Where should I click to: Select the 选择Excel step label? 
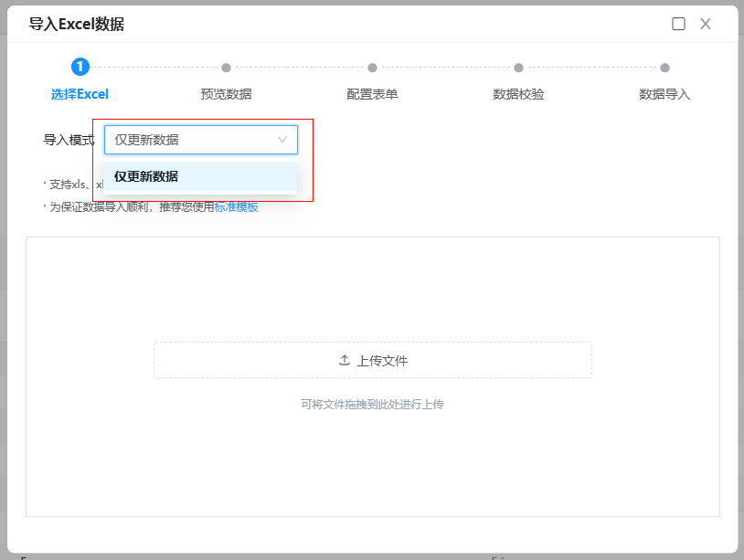(80, 94)
